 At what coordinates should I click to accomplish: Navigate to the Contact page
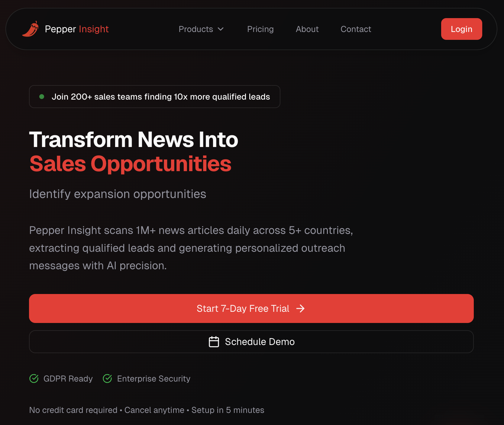(x=356, y=29)
